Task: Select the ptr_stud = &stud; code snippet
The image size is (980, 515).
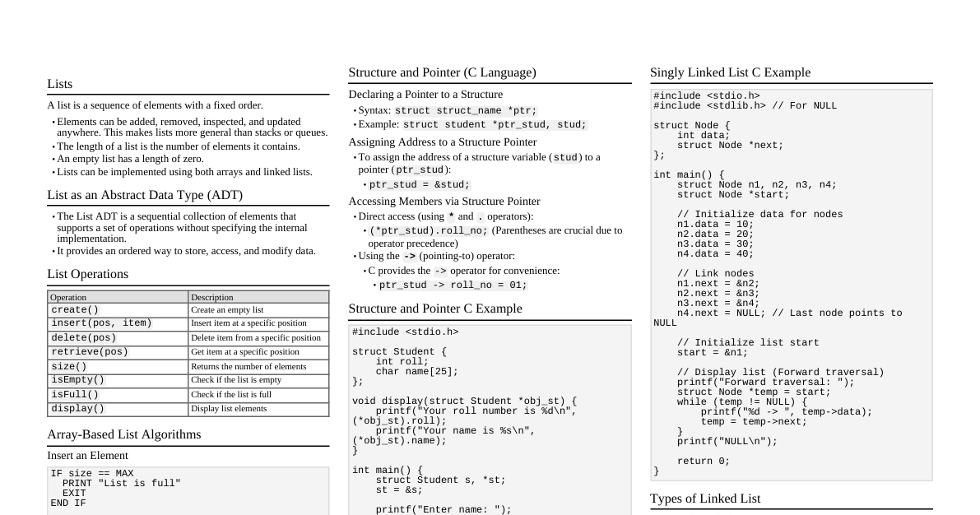Action: point(418,184)
